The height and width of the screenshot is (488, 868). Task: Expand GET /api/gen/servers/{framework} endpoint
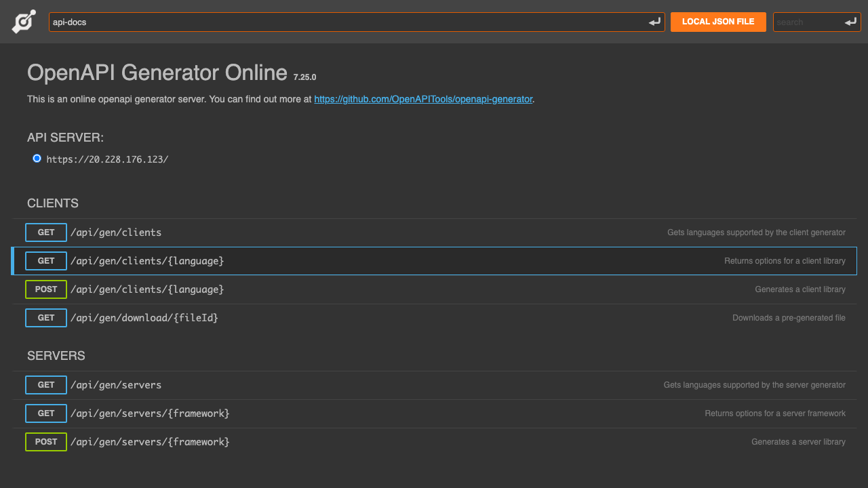(x=435, y=413)
